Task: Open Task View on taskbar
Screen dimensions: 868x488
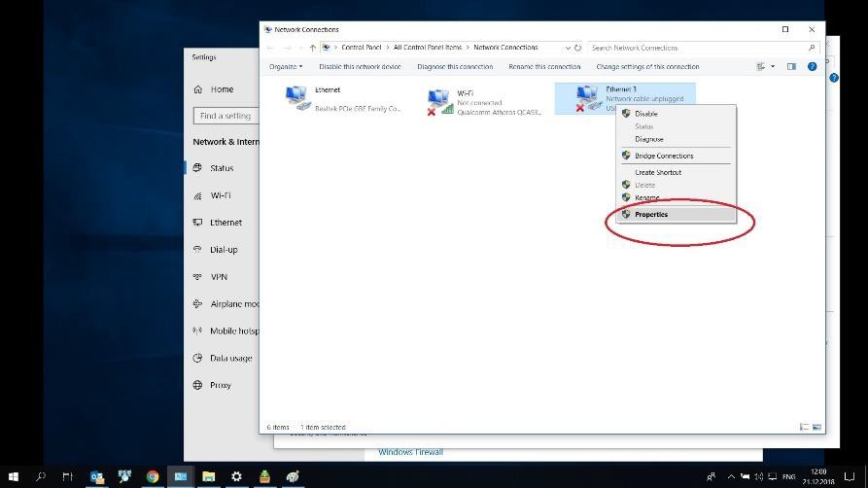Action: (67, 476)
